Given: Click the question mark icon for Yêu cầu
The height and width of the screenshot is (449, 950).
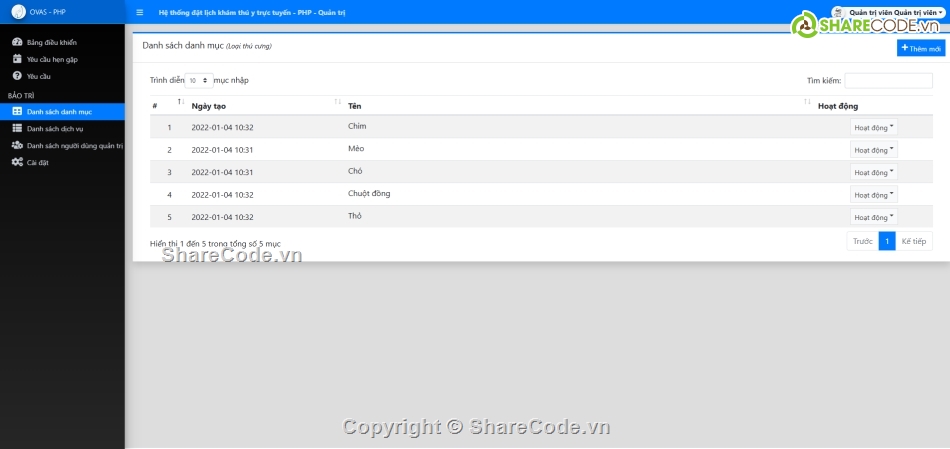Looking at the screenshot, I should pos(17,76).
